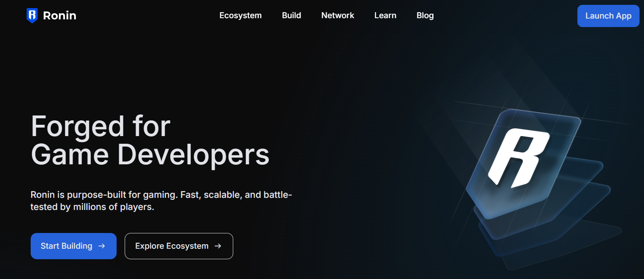
Task: Open the Learn menu
Action: pyautogui.click(x=385, y=15)
